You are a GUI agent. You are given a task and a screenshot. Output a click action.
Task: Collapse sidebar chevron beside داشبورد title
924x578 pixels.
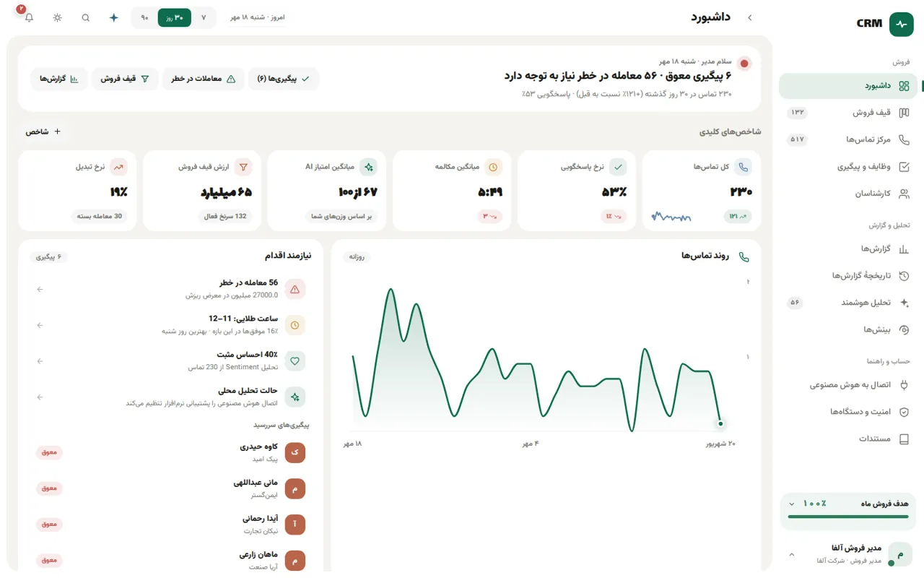(x=749, y=17)
